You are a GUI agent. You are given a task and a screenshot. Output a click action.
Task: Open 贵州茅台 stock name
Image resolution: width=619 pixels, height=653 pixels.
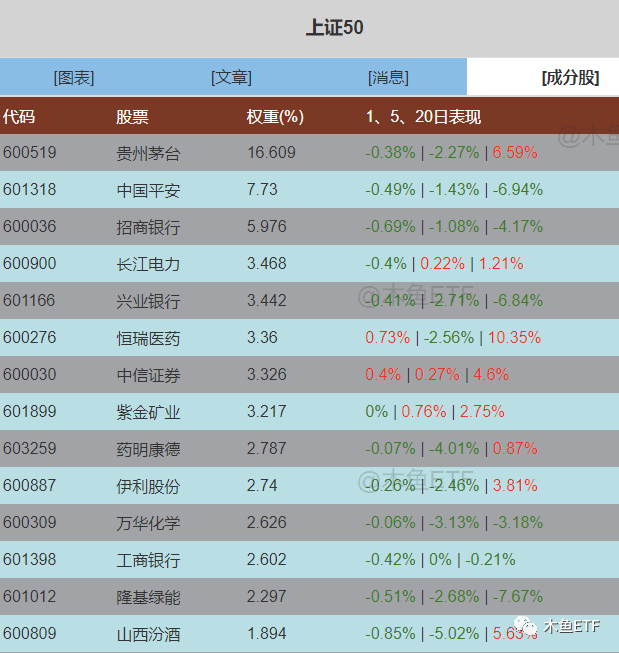tap(148, 153)
